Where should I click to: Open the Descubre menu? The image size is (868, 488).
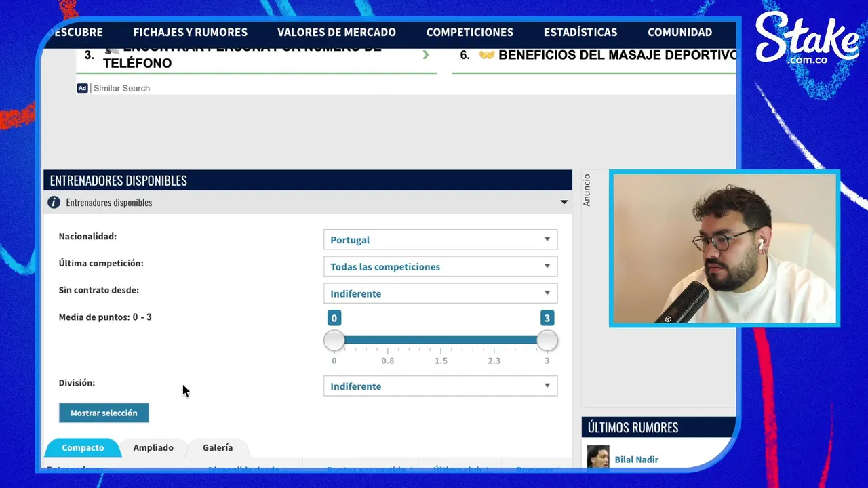77,32
